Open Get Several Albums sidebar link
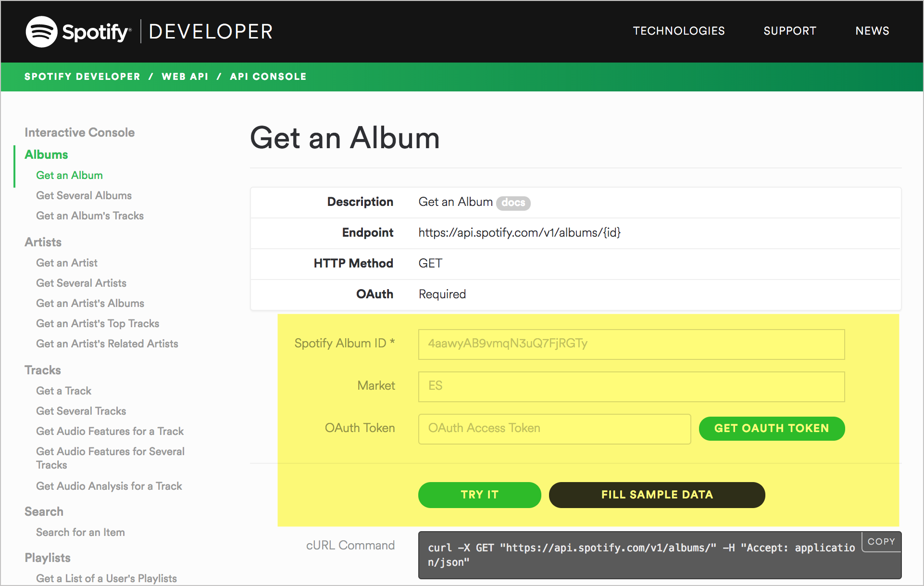This screenshot has height=586, width=924. click(84, 195)
